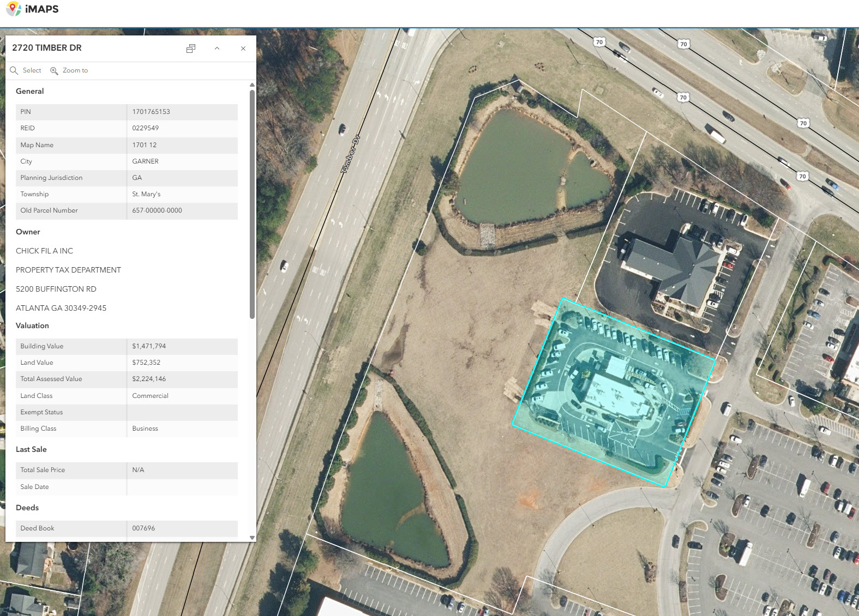Click the iMAPS logo icon
The height and width of the screenshot is (616, 859).
pyautogui.click(x=14, y=9)
